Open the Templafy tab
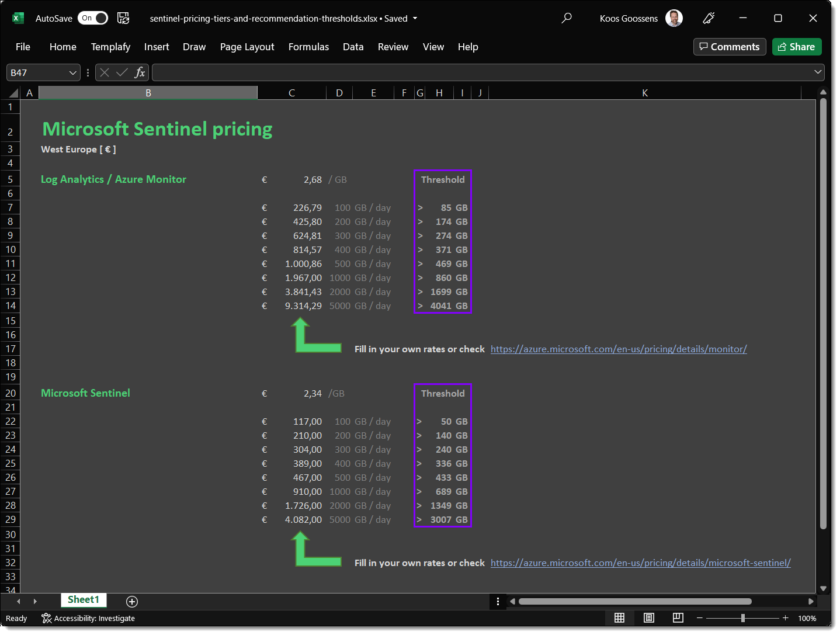This screenshot has width=840, height=635. coord(110,47)
